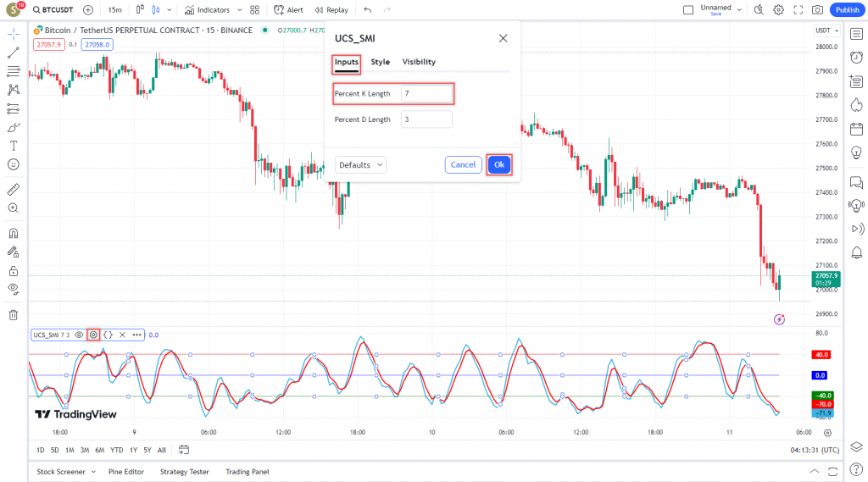Open the Indicators dialog
Screen dimensions: 868x482
click(207, 10)
